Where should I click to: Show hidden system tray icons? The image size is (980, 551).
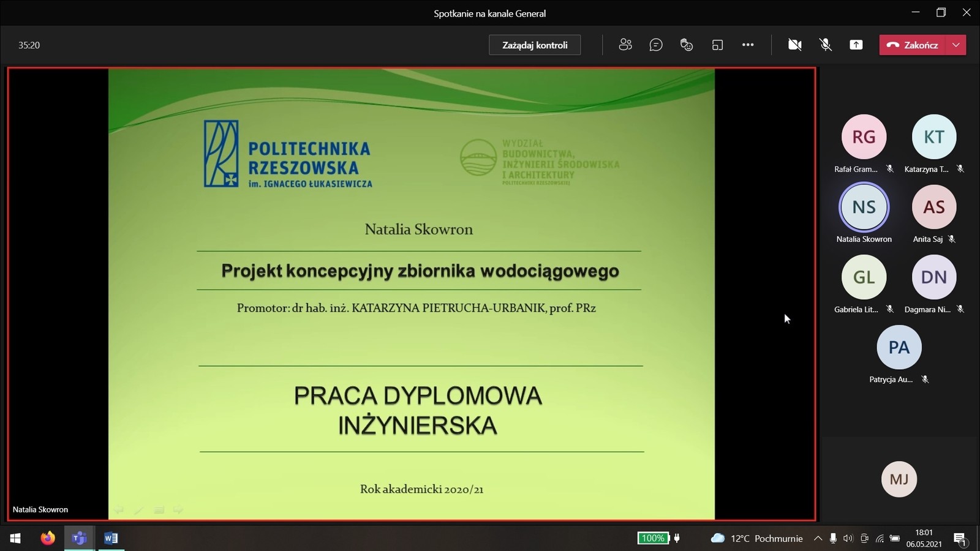818,539
